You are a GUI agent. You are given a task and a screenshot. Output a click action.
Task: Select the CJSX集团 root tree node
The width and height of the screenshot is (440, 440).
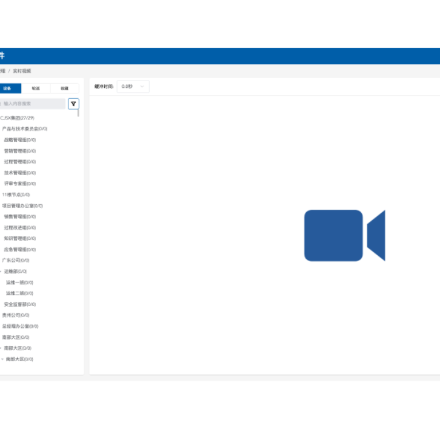tap(17, 118)
